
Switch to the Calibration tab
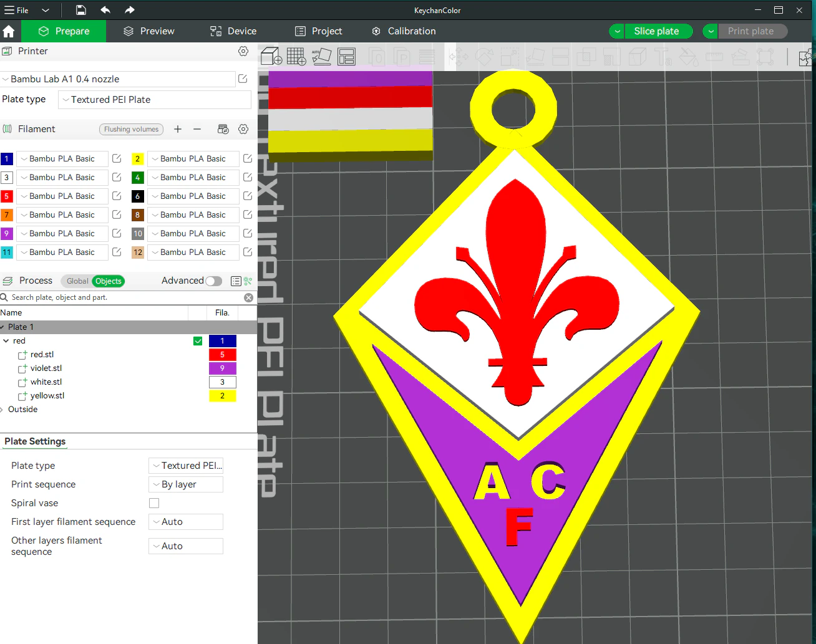(x=404, y=31)
